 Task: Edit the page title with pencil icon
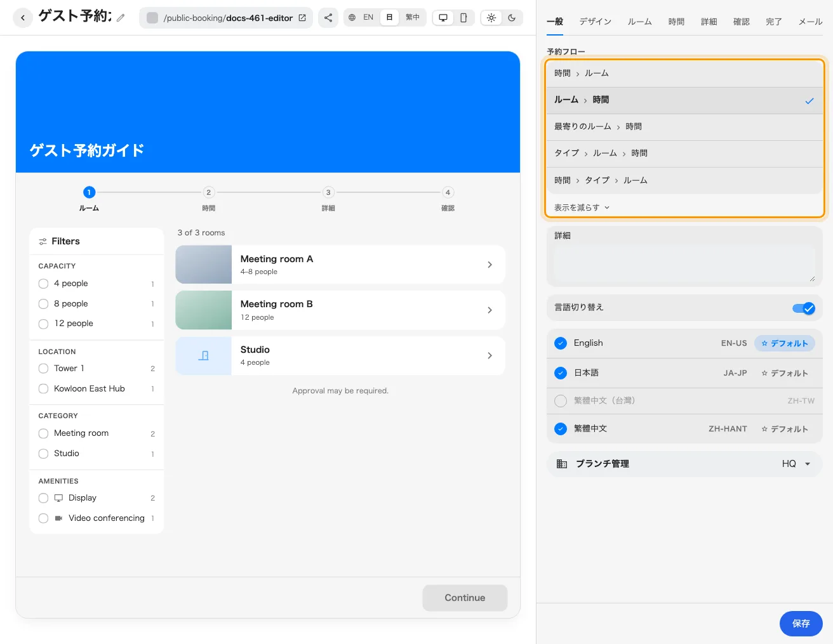[121, 18]
